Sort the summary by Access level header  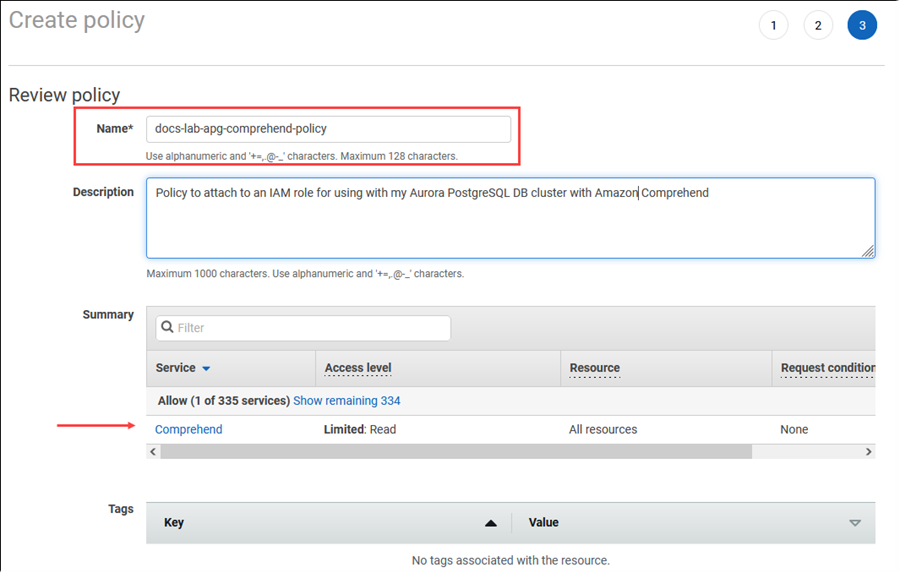tap(358, 368)
